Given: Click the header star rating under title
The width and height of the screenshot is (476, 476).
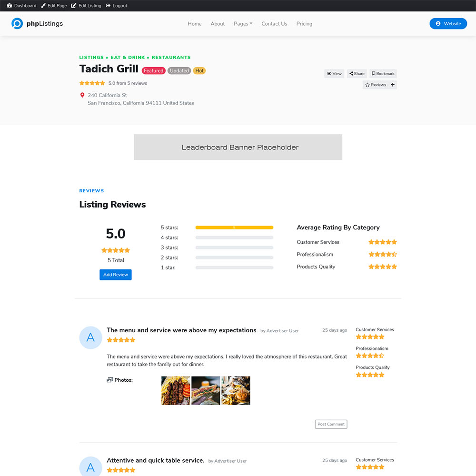Looking at the screenshot, I should coord(92,83).
